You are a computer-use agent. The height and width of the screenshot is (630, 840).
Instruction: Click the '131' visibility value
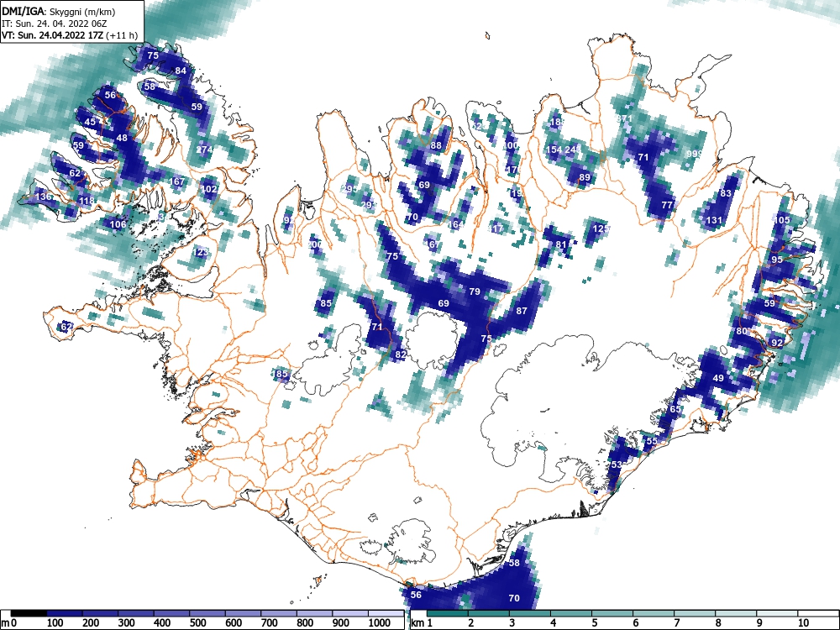[714, 219]
